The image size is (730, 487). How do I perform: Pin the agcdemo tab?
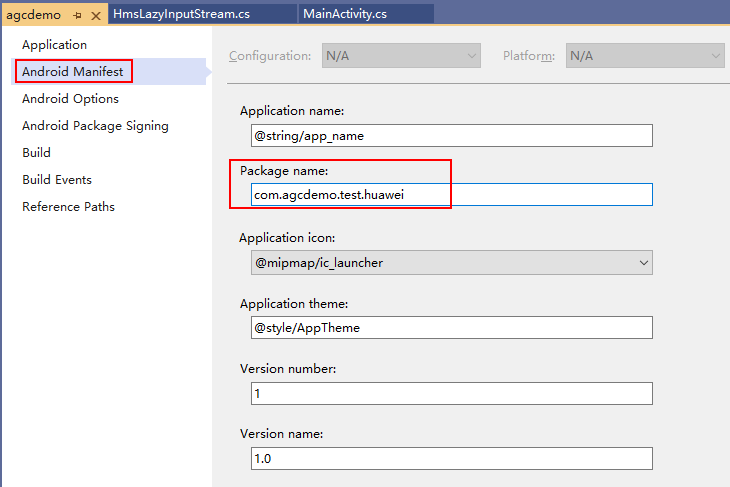tap(78, 15)
